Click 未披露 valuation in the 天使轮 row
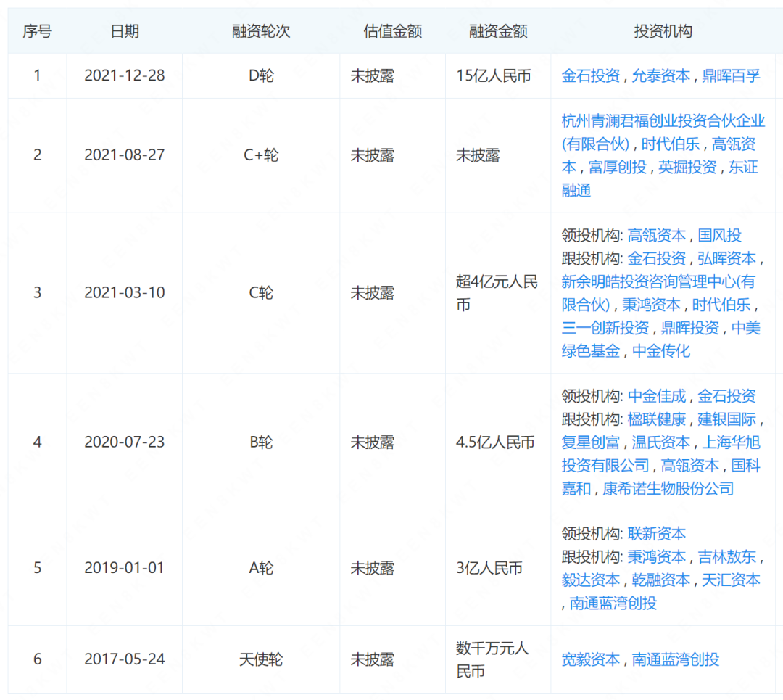The width and height of the screenshot is (783, 700). tap(372, 659)
